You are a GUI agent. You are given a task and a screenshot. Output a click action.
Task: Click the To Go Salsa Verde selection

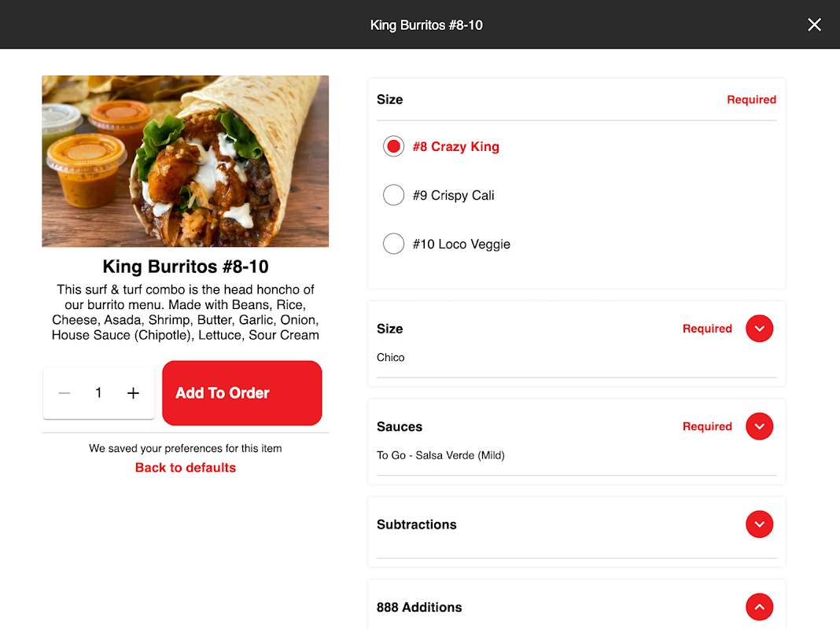pos(440,455)
